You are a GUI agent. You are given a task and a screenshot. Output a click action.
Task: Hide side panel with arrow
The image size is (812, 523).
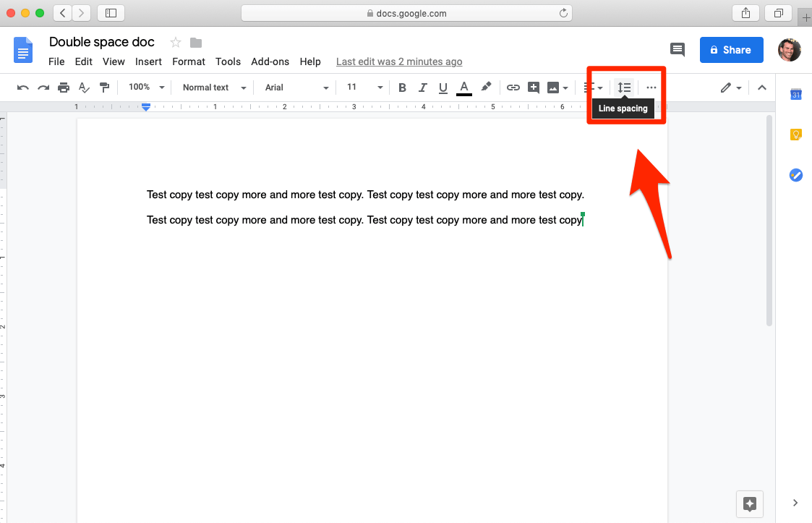click(x=795, y=503)
